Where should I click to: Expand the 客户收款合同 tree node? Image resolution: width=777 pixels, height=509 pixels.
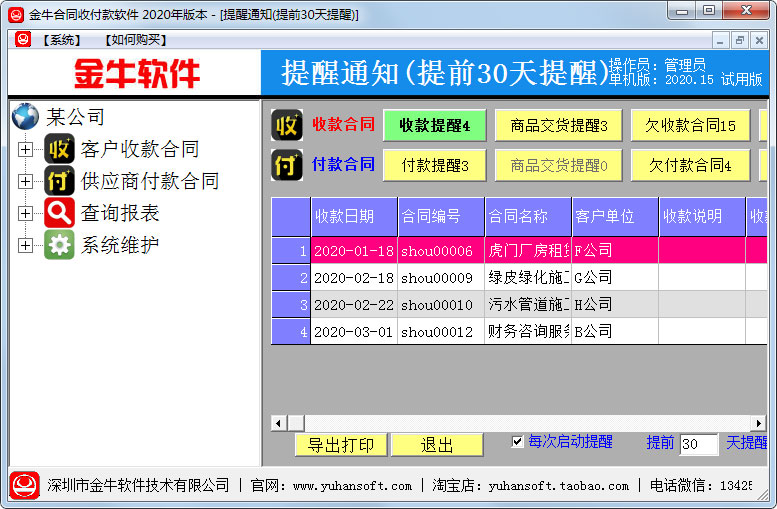point(25,149)
